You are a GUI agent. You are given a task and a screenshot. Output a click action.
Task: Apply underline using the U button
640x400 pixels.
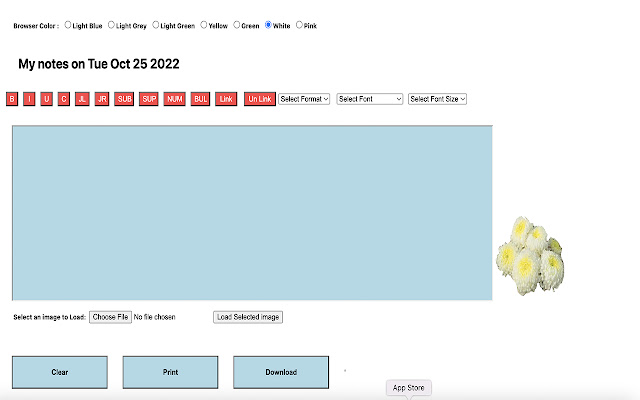(46, 99)
